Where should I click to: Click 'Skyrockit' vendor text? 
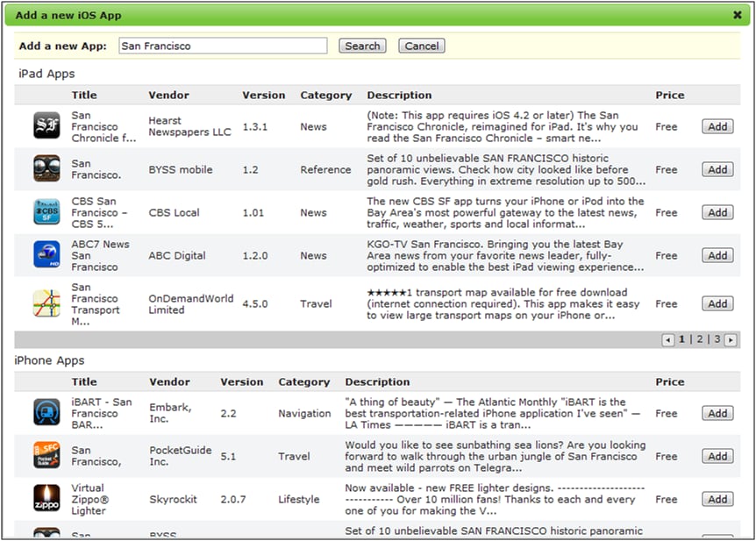pos(173,500)
